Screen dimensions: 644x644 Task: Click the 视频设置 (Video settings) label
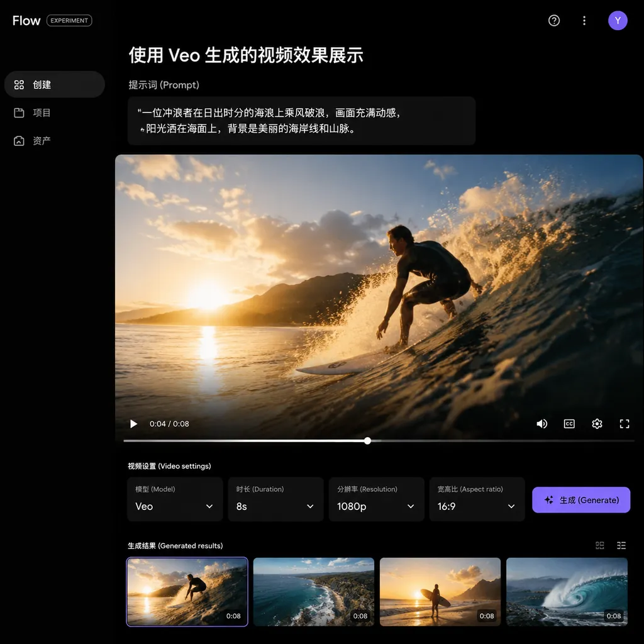[x=169, y=466]
